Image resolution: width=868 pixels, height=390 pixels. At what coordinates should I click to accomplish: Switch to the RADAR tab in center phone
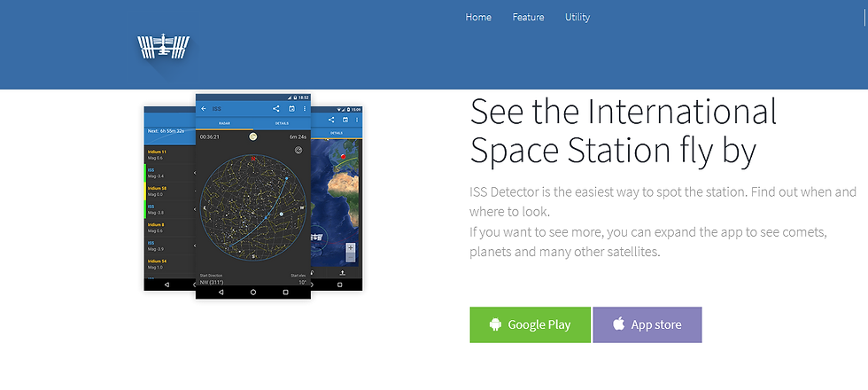(x=224, y=123)
